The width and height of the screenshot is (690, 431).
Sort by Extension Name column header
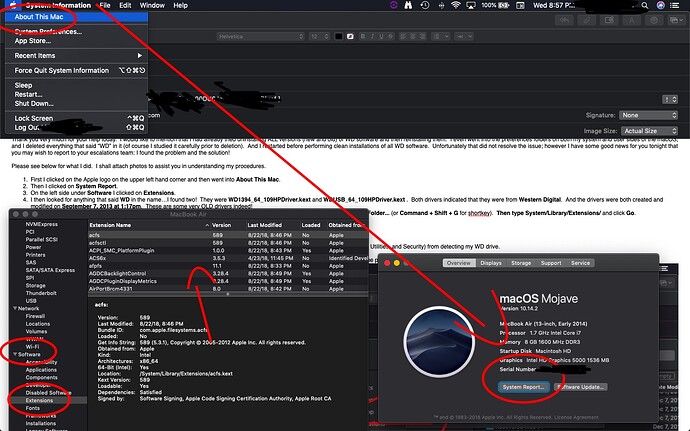coord(149,225)
